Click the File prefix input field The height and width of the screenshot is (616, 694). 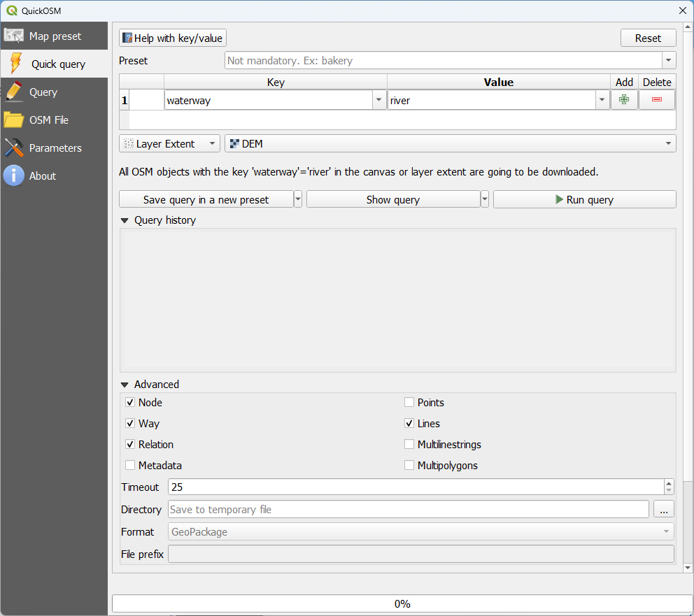(420, 554)
